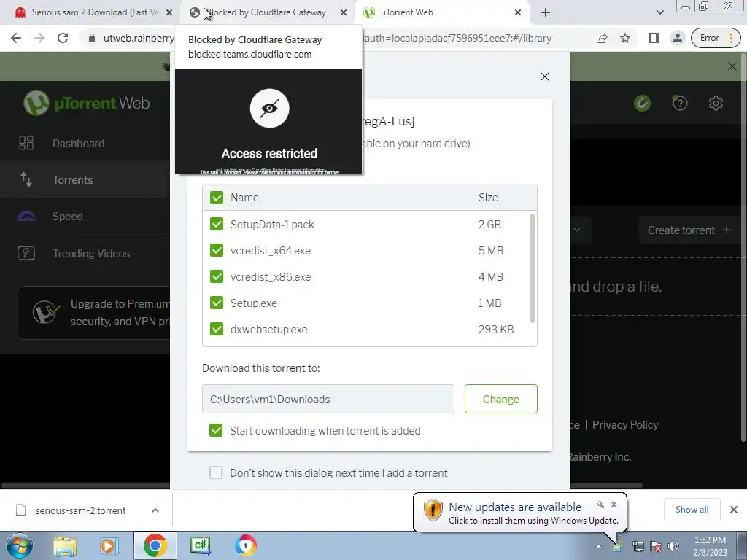Open the Chrome profile avatar icon
This screenshot has height=560, width=747.
[677, 38]
